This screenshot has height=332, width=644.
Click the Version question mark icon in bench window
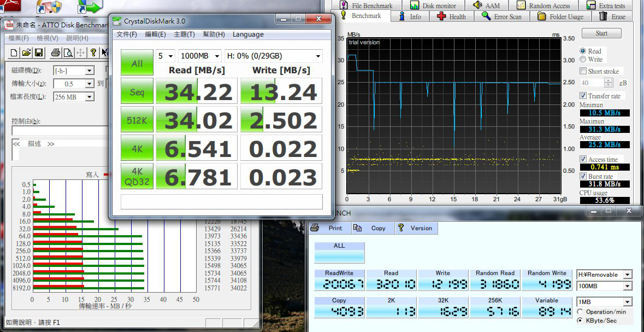[401, 228]
